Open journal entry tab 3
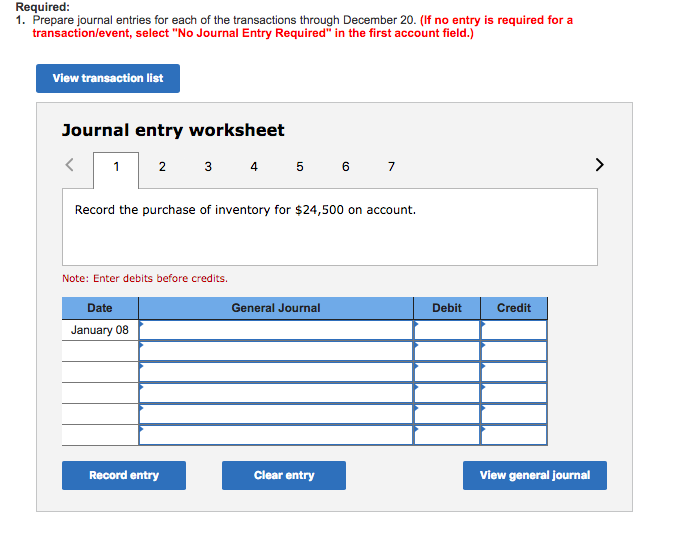The height and width of the screenshot is (540, 693). click(208, 167)
